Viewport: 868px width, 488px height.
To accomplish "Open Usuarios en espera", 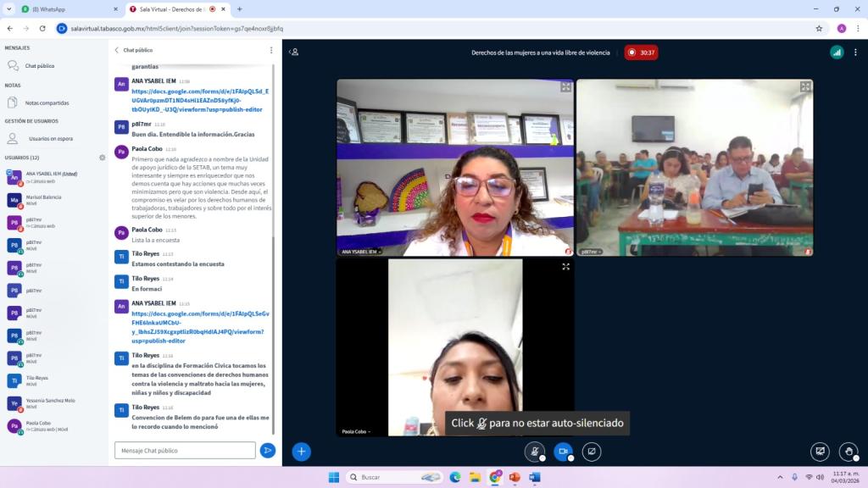I will point(50,138).
